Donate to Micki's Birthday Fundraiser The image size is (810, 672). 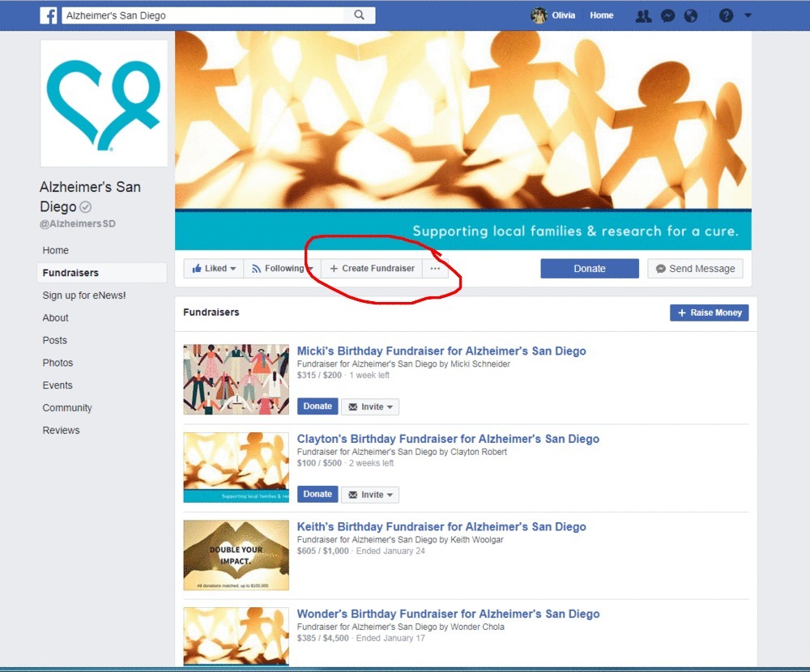coord(318,406)
